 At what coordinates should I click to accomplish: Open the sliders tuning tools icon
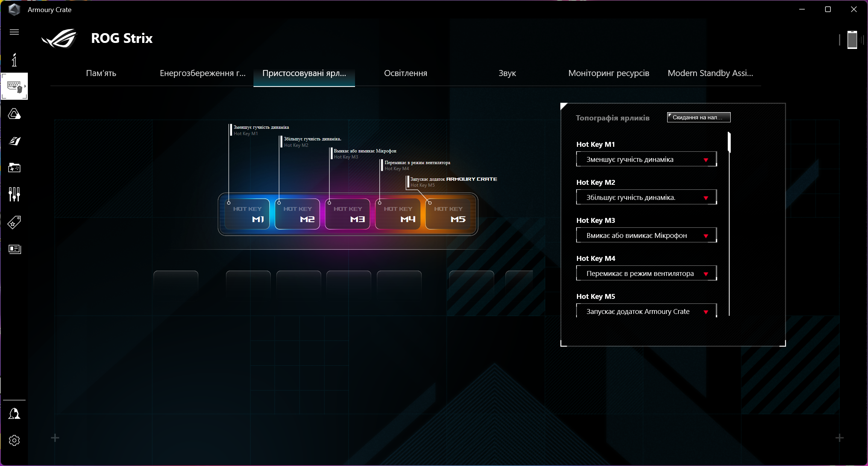14,194
